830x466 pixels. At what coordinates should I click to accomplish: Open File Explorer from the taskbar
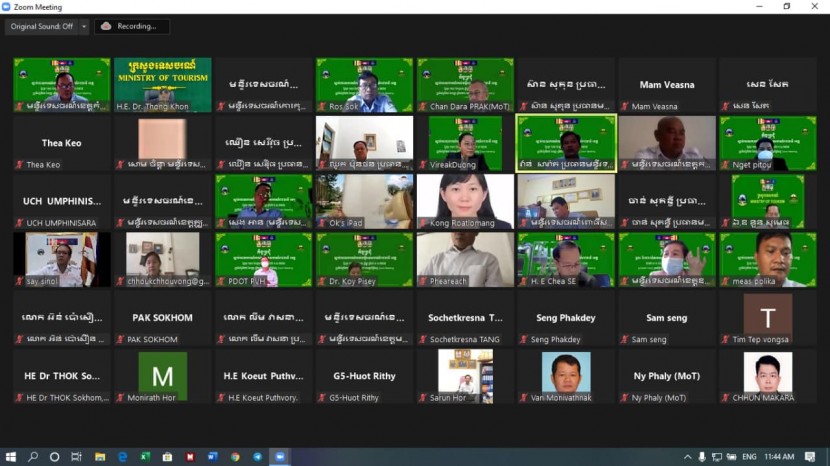pos(100,457)
